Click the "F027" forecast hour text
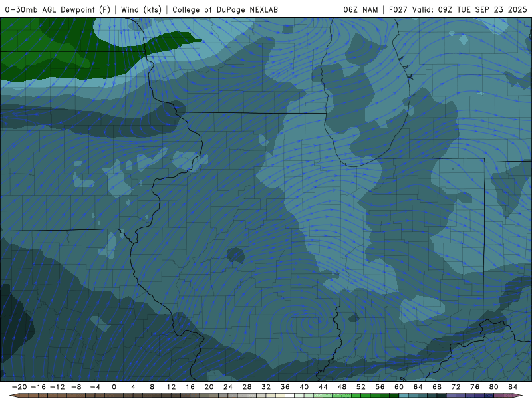This screenshot has width=532, height=399. (398, 10)
